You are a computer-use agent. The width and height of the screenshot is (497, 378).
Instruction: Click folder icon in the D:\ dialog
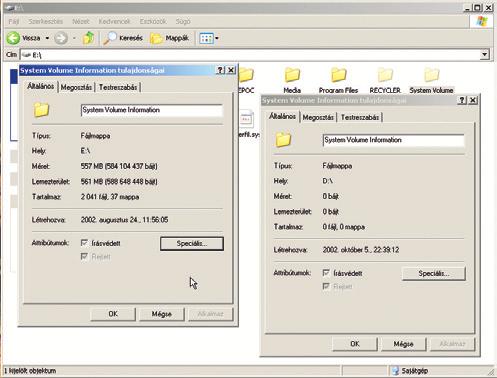tap(283, 140)
